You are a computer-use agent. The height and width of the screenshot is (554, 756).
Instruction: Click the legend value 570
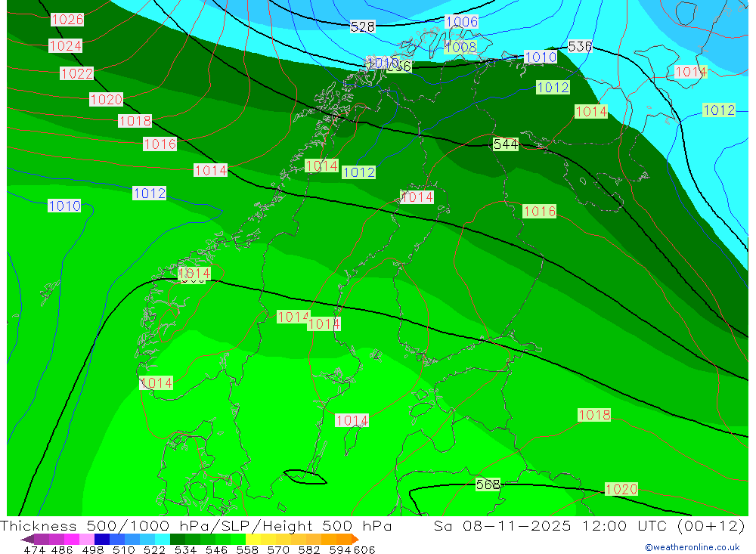tap(277, 549)
